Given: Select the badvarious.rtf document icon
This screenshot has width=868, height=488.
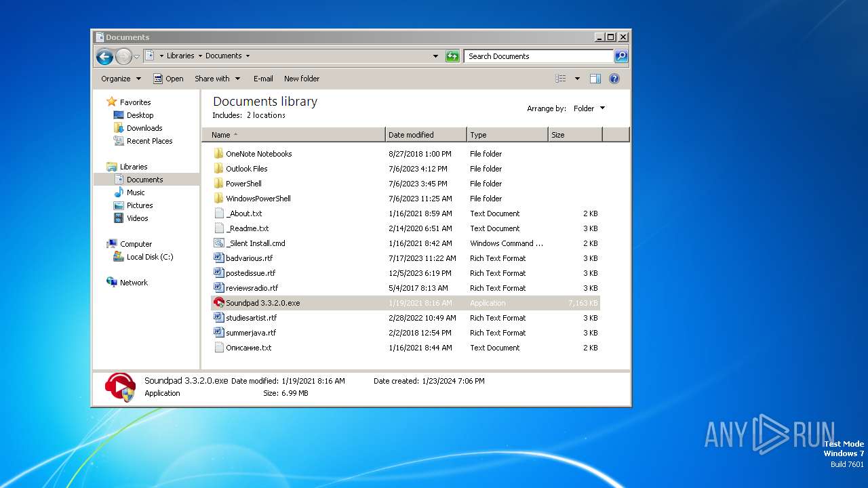Looking at the screenshot, I should click(218, 258).
